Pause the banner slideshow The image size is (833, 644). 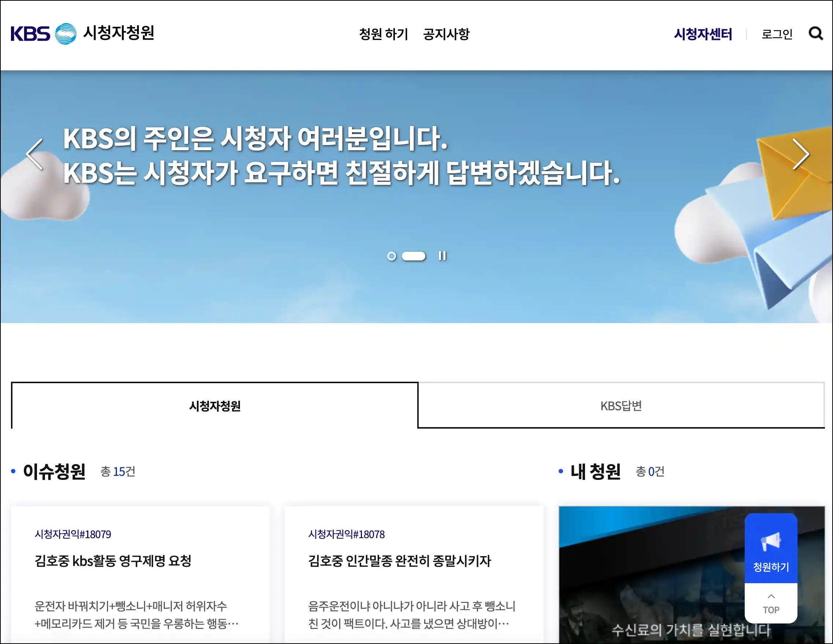442,256
